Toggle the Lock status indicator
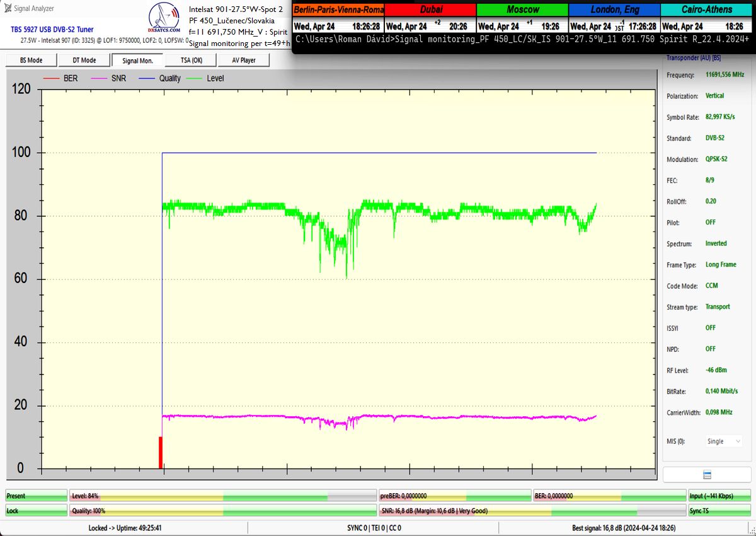Image resolution: width=756 pixels, height=536 pixels. pos(36,511)
